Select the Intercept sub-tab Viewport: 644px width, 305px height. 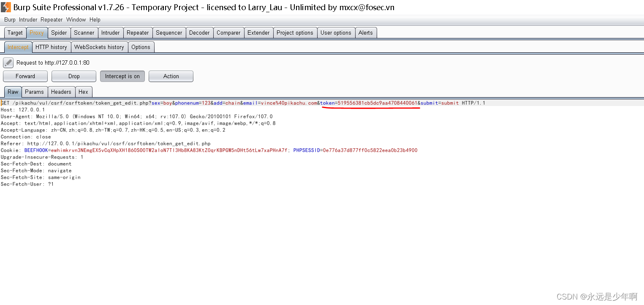[x=18, y=47]
